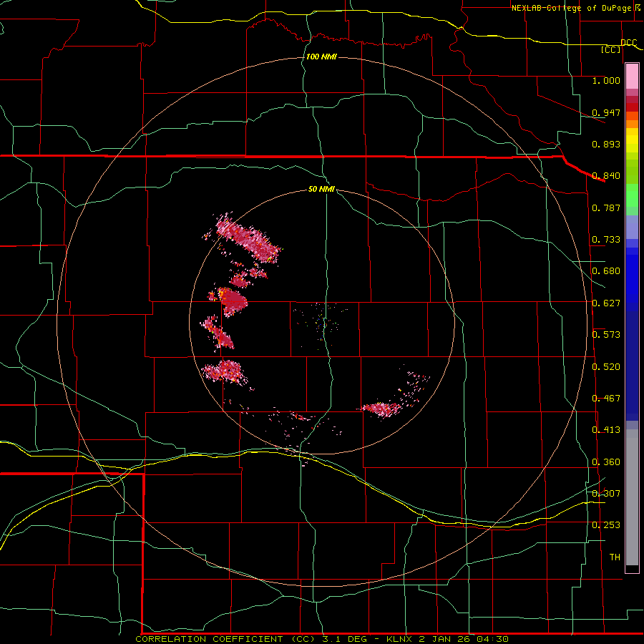
Task: Click the bright green color bar segment
Action: (x=632, y=195)
